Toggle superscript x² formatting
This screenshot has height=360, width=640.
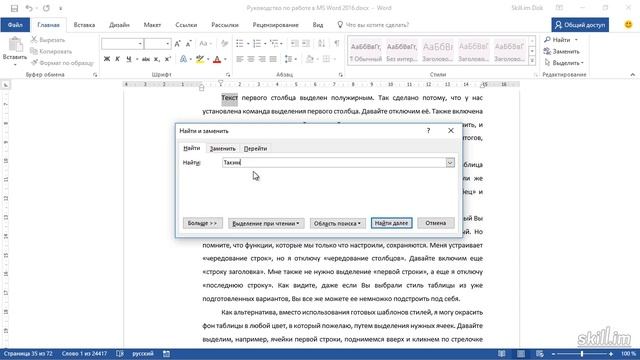point(167,59)
